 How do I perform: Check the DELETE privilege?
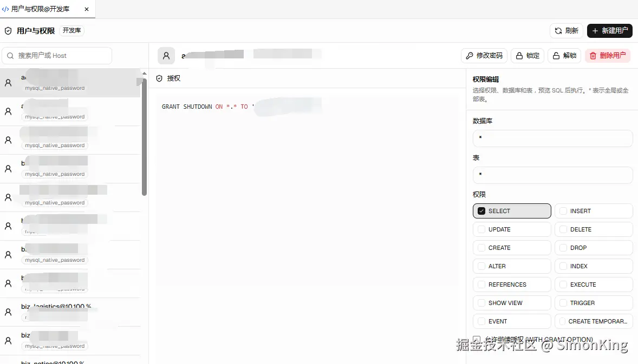(594, 229)
